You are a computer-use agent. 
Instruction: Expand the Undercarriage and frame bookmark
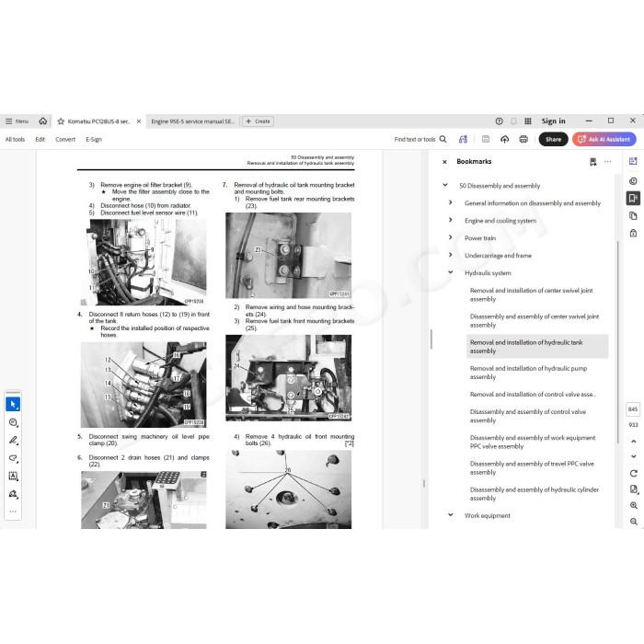(x=451, y=255)
